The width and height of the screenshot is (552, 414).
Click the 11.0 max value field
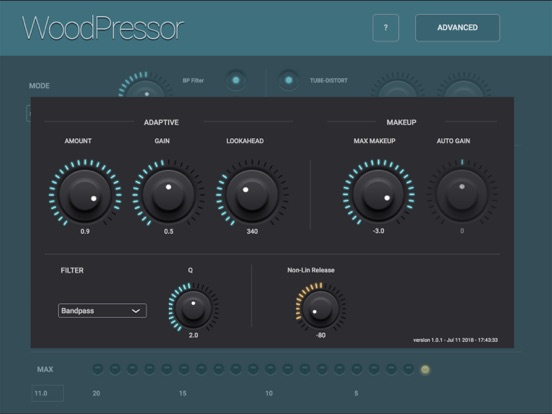pyautogui.click(x=48, y=393)
